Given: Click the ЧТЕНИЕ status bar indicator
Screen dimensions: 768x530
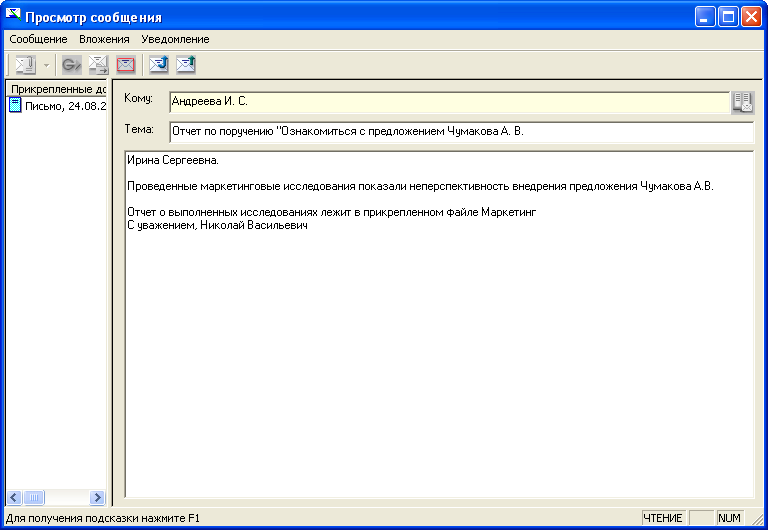Looking at the screenshot, I should pyautogui.click(x=663, y=518).
